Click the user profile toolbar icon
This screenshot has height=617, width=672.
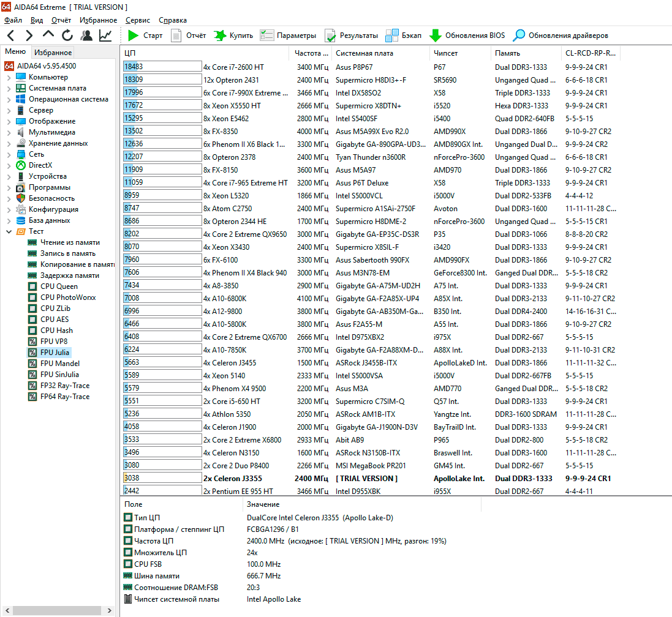[x=86, y=36]
